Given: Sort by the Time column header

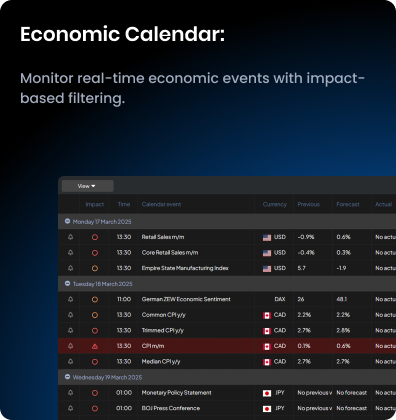Looking at the screenshot, I should tap(124, 204).
